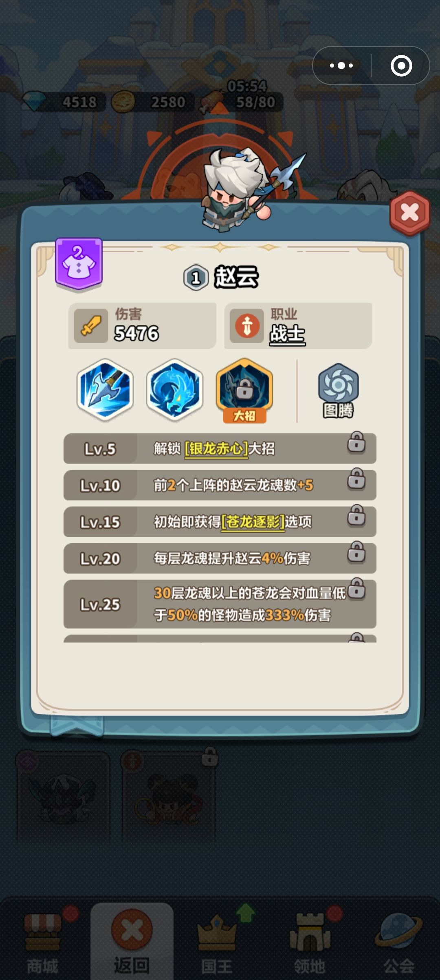Tap the lock on Lv.10 row
This screenshot has height=980, width=440.
tap(356, 479)
